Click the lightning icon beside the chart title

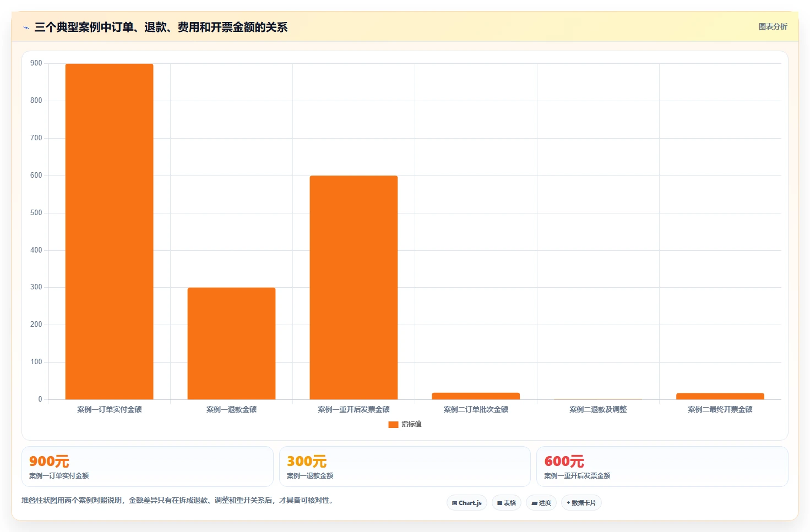[x=26, y=28]
